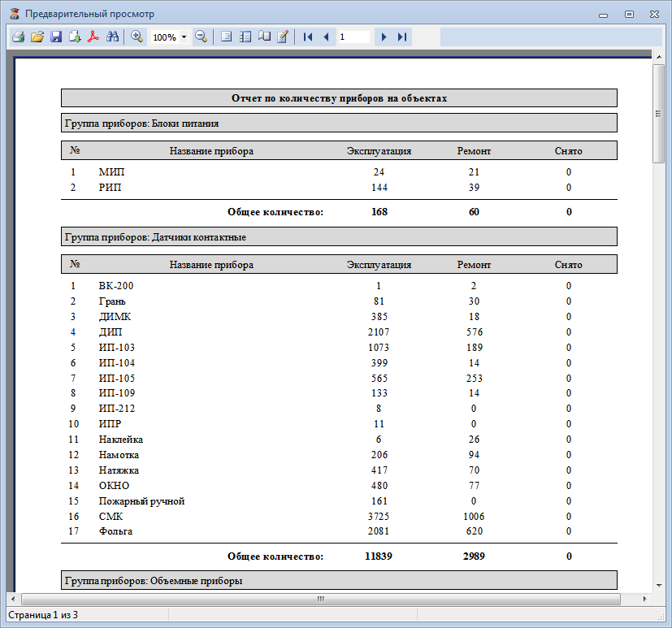This screenshot has width=672, height=628.
Task: Click the value 189 in ИП-103 row
Action: click(474, 348)
